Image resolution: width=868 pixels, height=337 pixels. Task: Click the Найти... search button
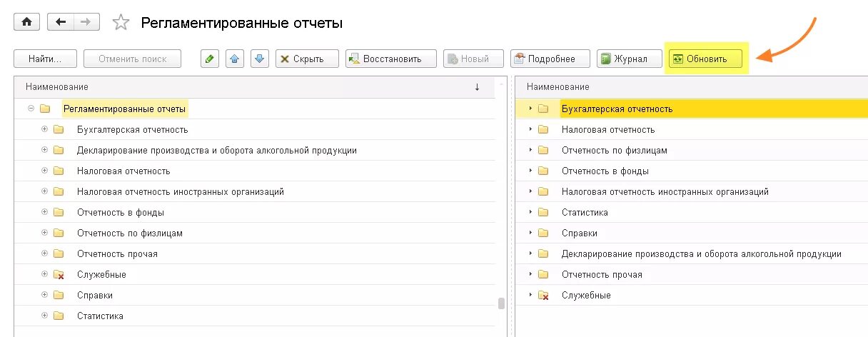click(44, 59)
